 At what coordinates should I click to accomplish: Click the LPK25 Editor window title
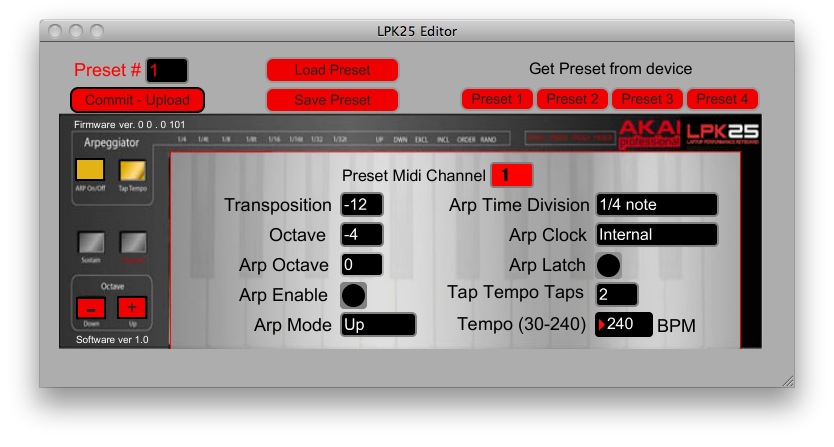click(x=417, y=31)
